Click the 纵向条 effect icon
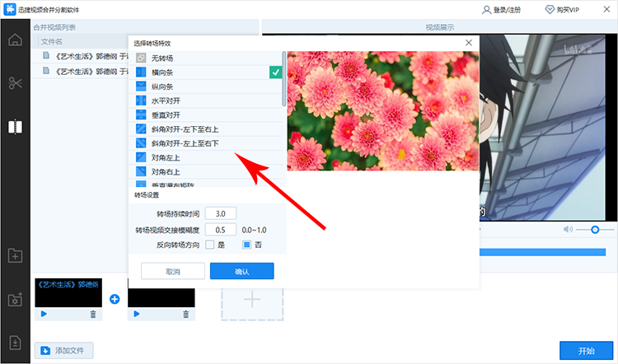Viewport: 618px width, 364px height. [141, 86]
